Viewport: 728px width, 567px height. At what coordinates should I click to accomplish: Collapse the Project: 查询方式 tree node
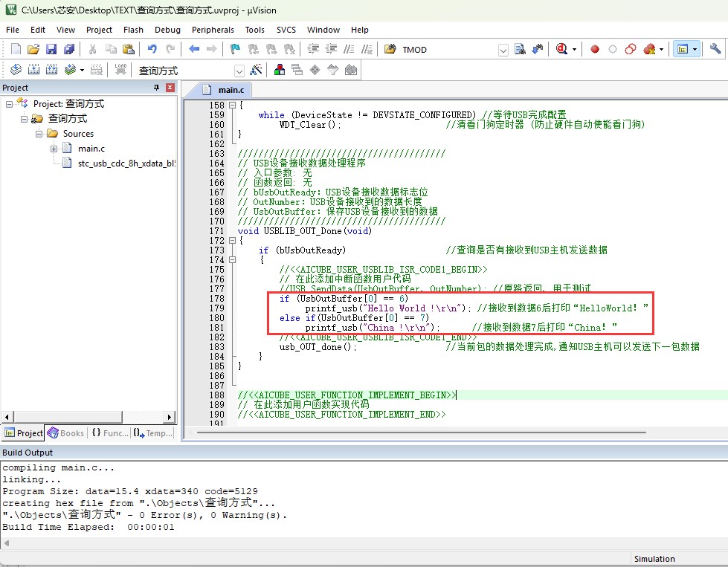pos(9,104)
